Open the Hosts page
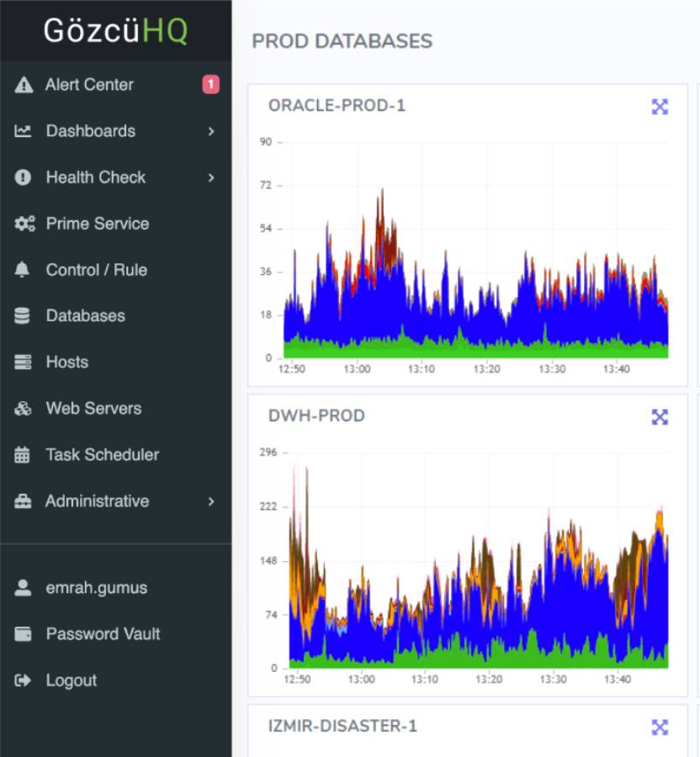 (x=116, y=362)
